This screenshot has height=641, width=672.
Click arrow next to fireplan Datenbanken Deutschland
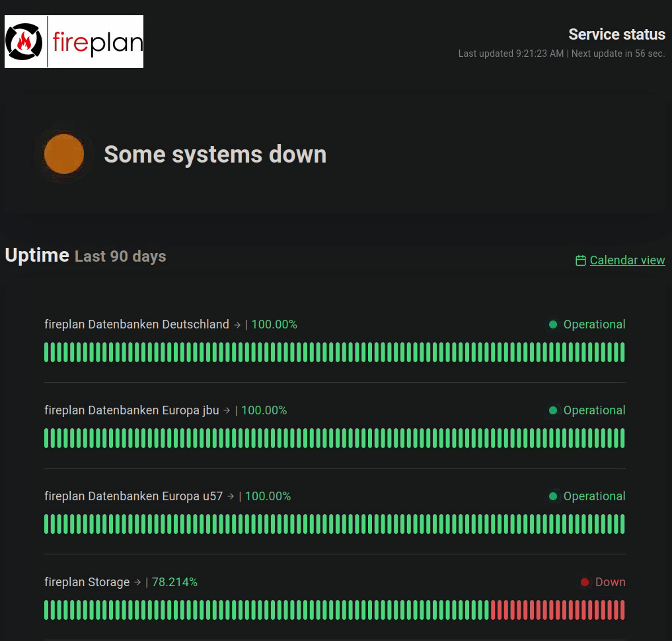pyautogui.click(x=237, y=325)
